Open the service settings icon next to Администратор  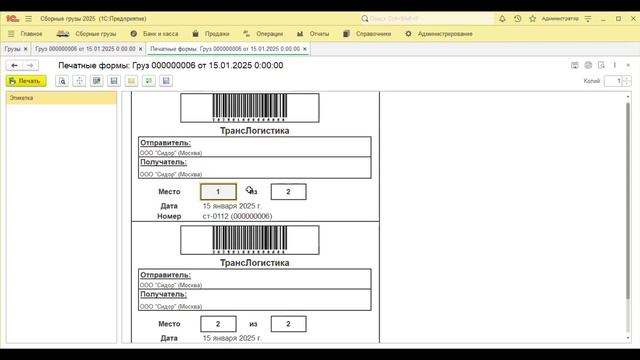(588, 19)
